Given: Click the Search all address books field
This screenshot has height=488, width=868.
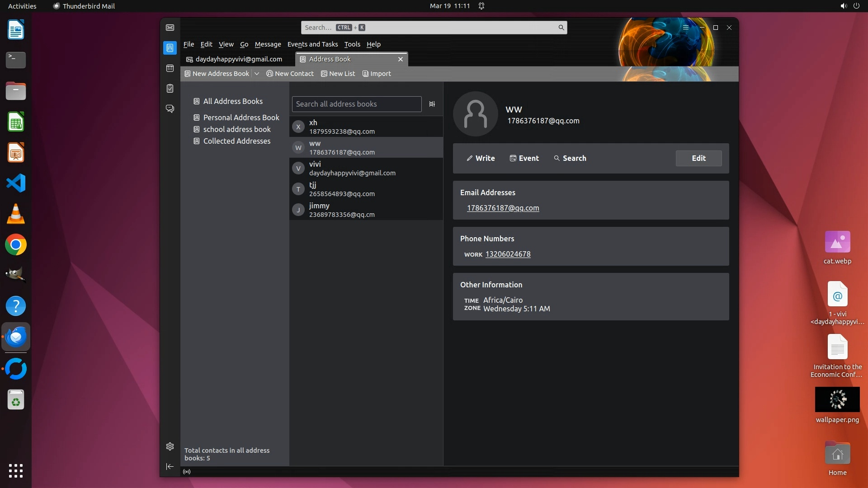Looking at the screenshot, I should pyautogui.click(x=356, y=104).
